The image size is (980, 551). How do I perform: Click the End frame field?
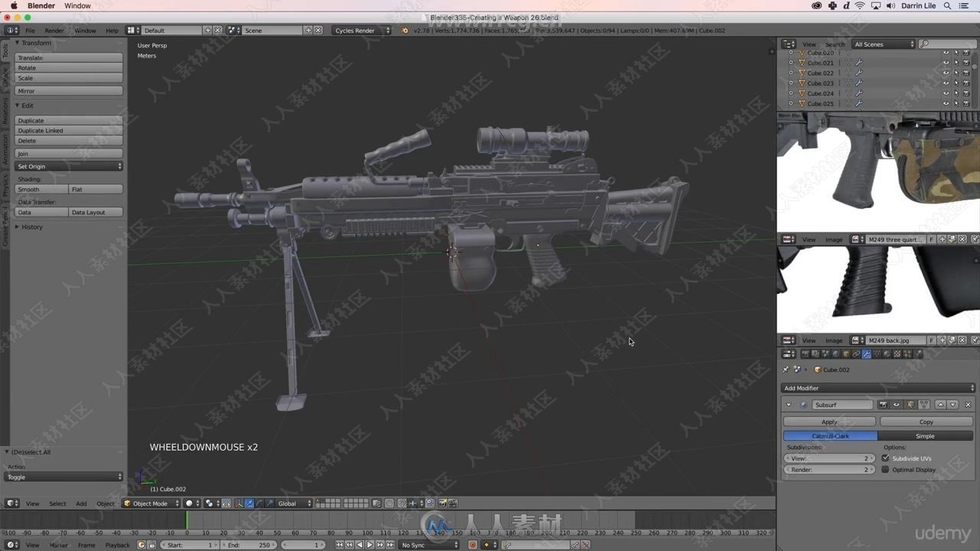pyautogui.click(x=249, y=545)
